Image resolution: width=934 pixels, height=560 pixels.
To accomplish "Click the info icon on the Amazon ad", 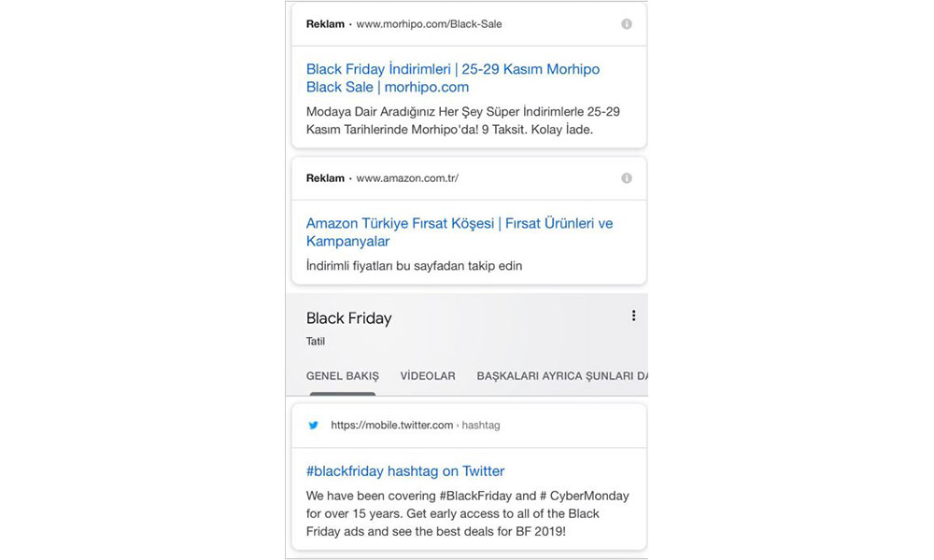I will [627, 178].
